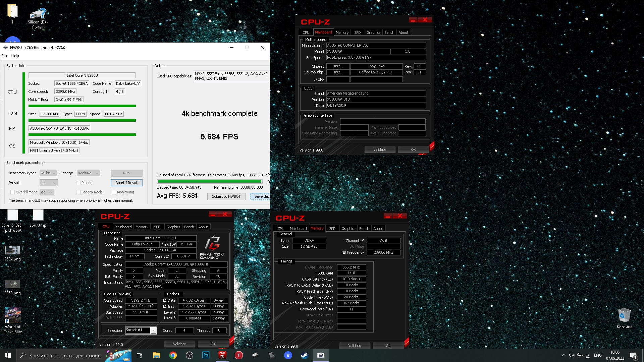Enable the Monitoring checkbox
Image resolution: width=644 pixels, height=362 pixels.
click(x=114, y=192)
